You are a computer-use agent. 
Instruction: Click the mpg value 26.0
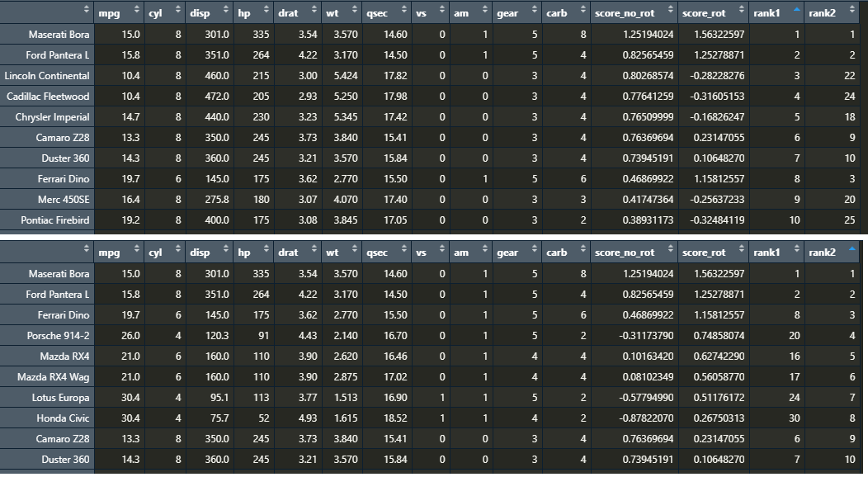pyautogui.click(x=130, y=336)
